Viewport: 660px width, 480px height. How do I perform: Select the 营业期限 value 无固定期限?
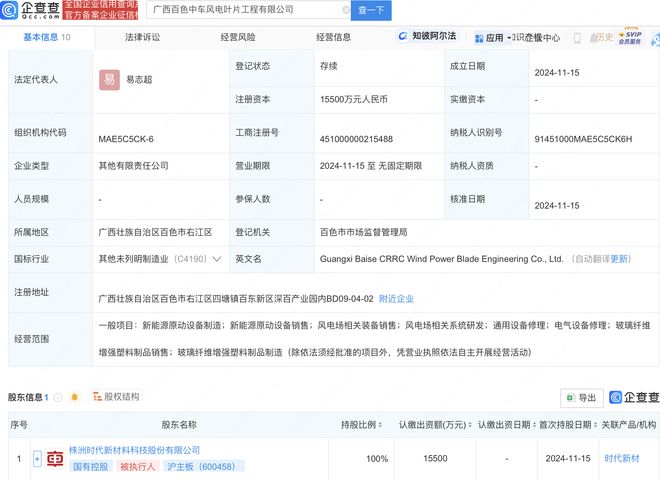click(371, 166)
